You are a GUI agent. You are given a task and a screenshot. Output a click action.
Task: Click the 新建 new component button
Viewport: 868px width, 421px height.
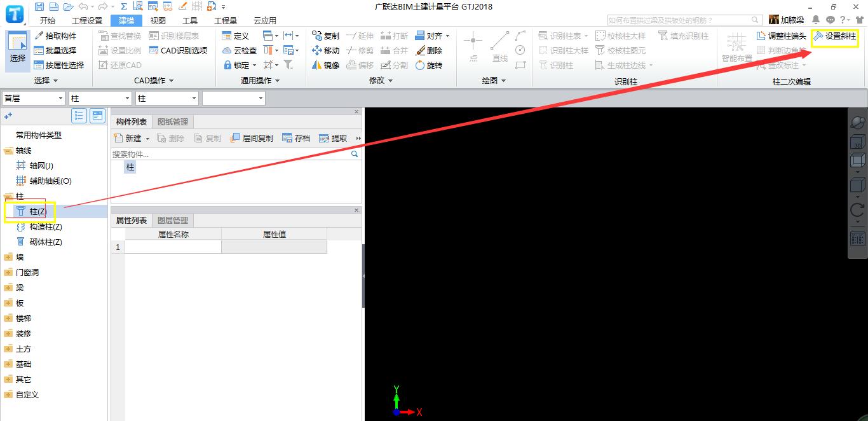(x=128, y=138)
